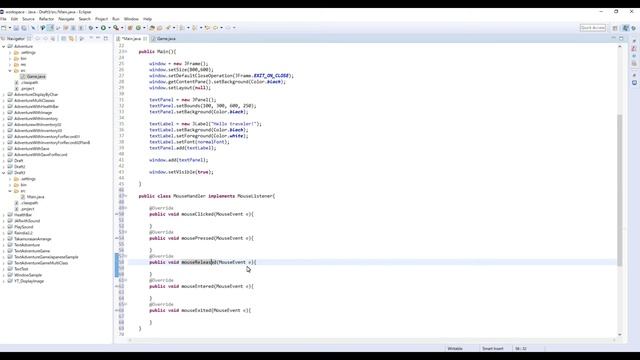The width and height of the screenshot is (640, 360).
Task: Click the Run External Tools icon
Action: pos(116,28)
